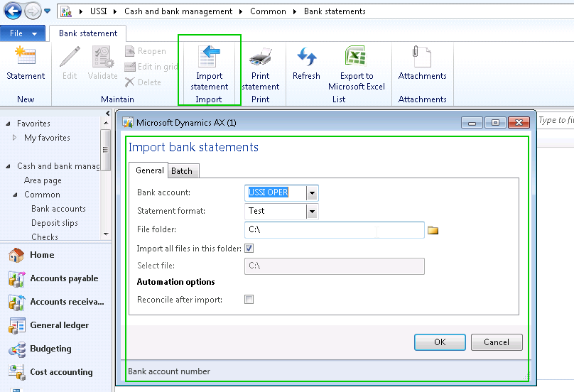Enable Reconcile after import checkbox

click(249, 300)
